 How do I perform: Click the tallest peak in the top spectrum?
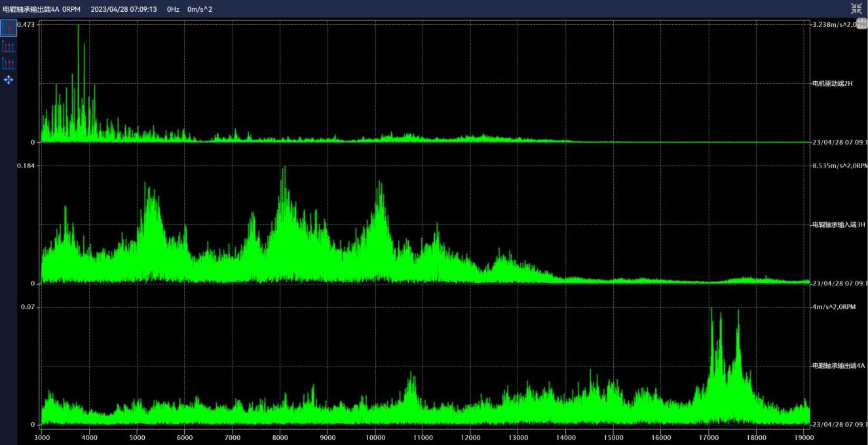pos(79,26)
